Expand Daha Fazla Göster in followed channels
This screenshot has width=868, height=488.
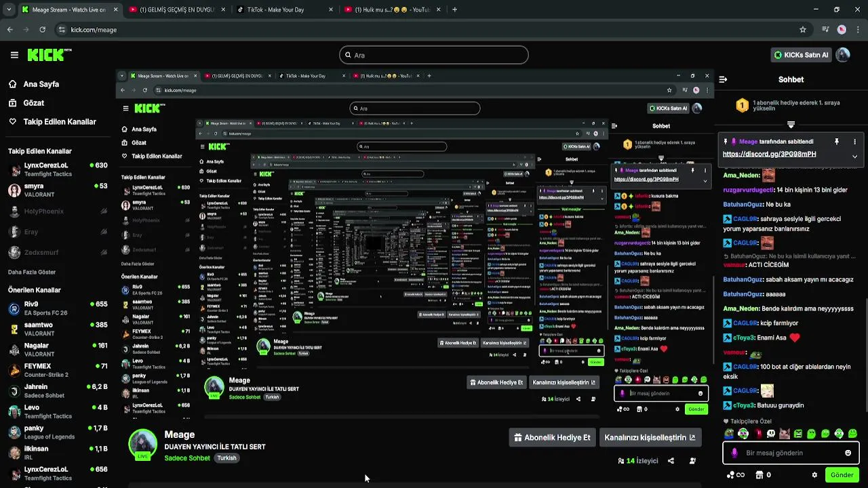(x=32, y=272)
